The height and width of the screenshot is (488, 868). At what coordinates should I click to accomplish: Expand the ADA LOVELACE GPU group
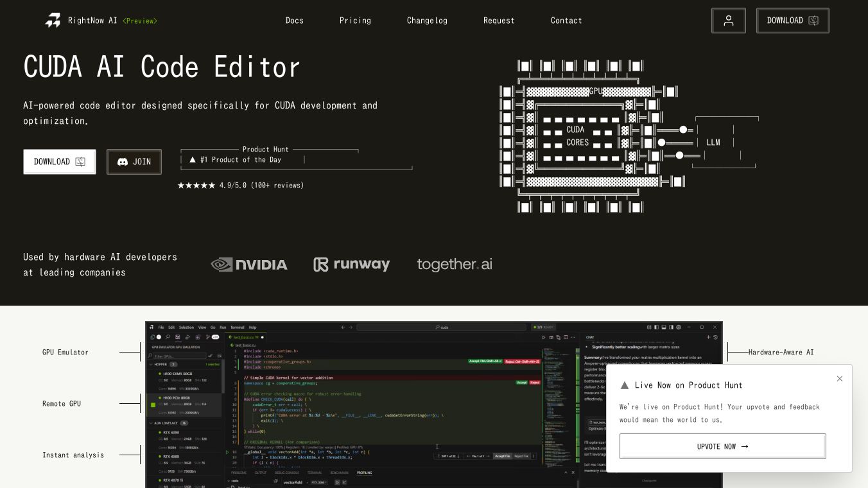tap(151, 422)
